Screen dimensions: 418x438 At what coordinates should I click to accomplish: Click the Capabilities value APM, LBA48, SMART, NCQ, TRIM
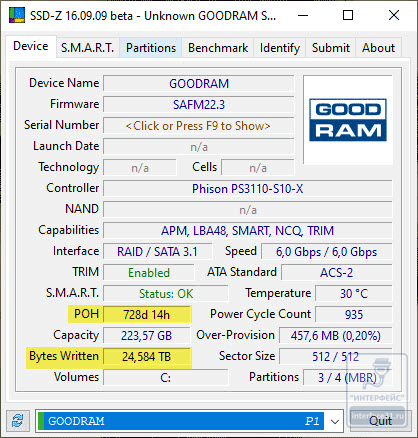[247, 231]
